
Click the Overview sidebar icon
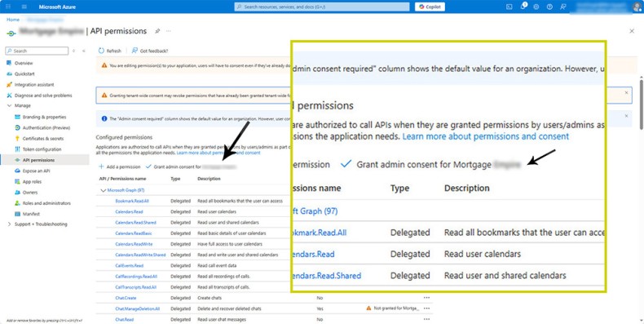point(9,64)
